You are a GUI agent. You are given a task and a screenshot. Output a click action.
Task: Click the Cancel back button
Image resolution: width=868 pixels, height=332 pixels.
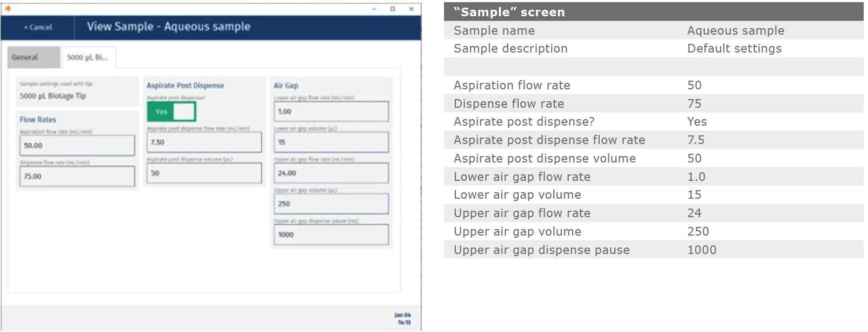tap(38, 27)
